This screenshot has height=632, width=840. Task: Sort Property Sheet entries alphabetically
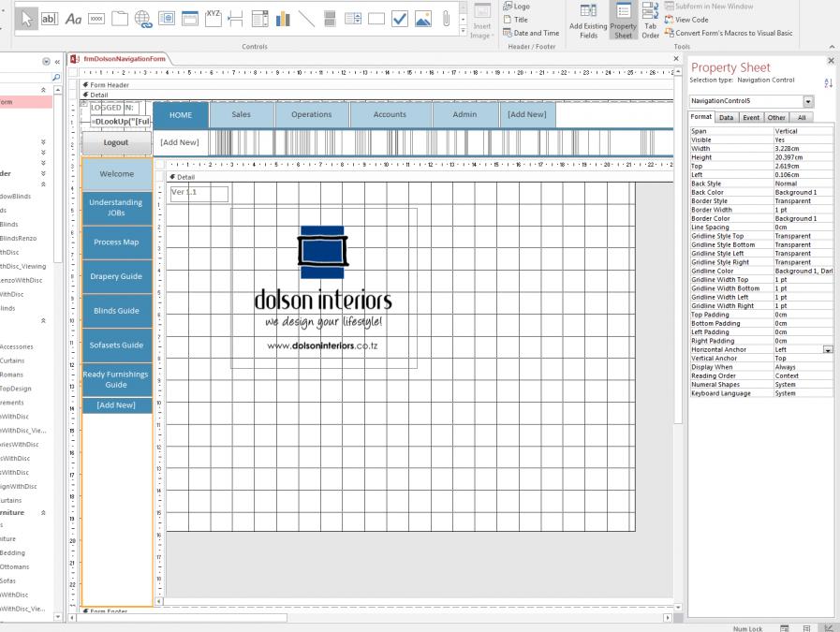pos(828,83)
